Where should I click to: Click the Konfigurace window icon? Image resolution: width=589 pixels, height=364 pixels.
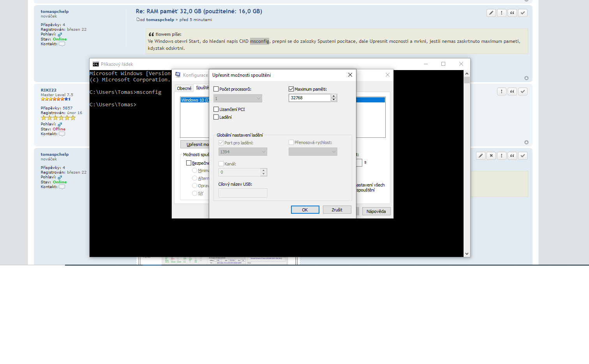coord(178,75)
